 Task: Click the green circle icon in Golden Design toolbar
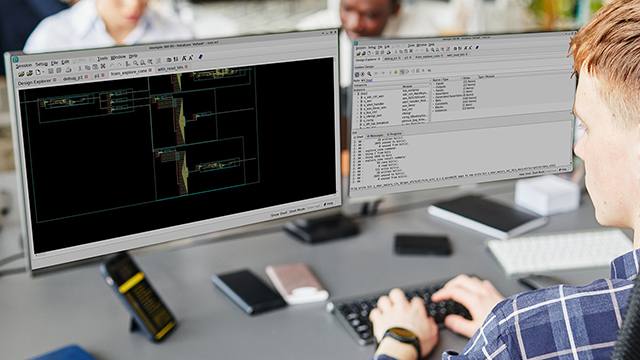(396, 72)
